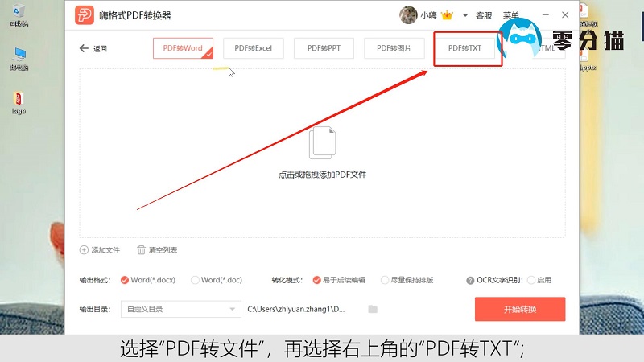Select the PDF转图片 tab

pyautogui.click(x=394, y=48)
